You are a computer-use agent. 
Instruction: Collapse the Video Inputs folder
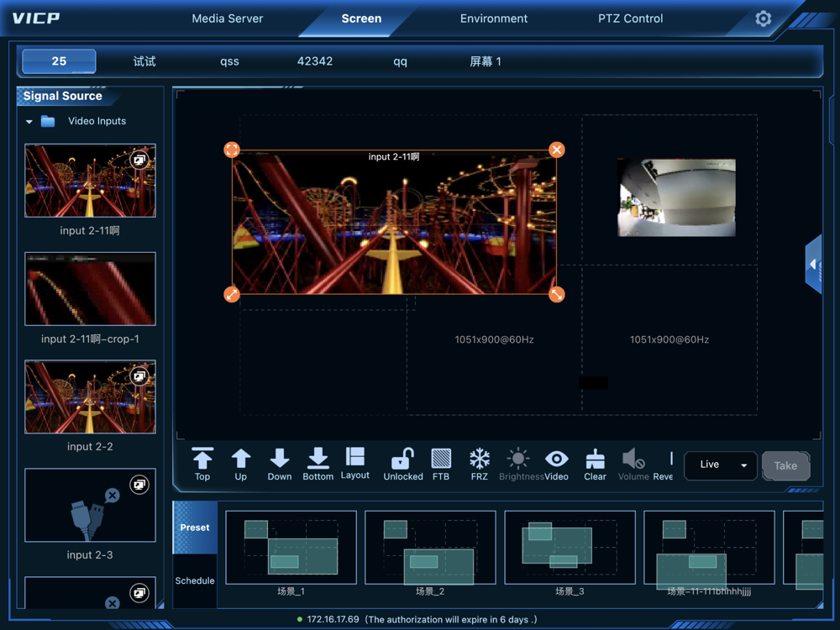click(29, 122)
